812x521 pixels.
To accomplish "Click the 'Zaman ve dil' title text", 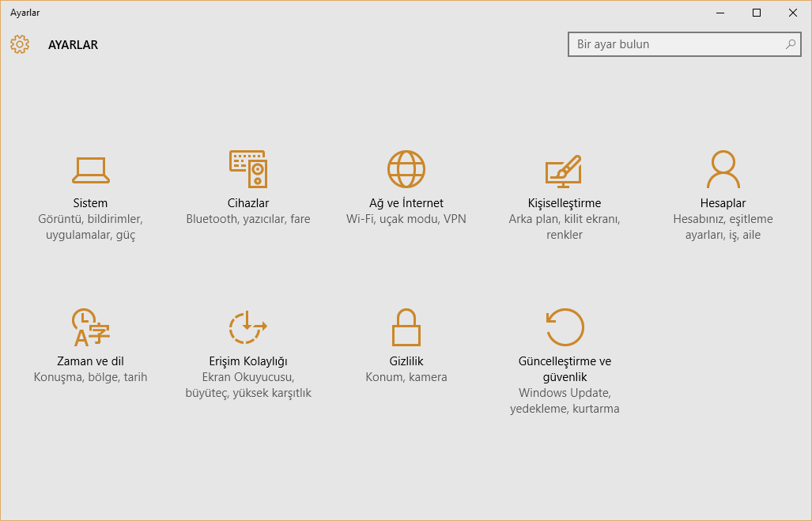I will tap(91, 361).
